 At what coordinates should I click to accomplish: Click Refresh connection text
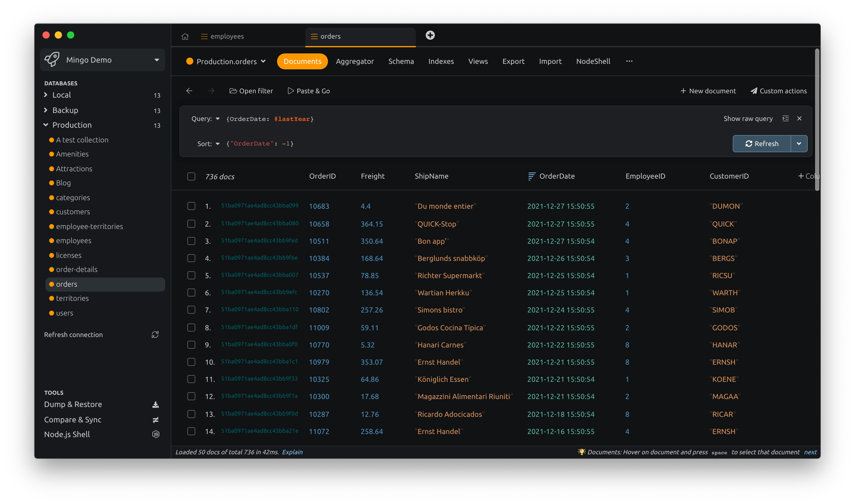73,335
